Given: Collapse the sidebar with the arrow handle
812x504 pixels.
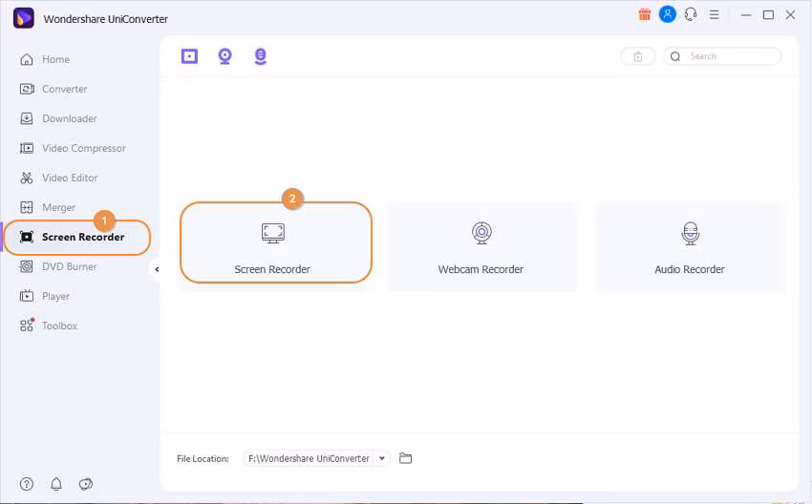Looking at the screenshot, I should point(157,269).
